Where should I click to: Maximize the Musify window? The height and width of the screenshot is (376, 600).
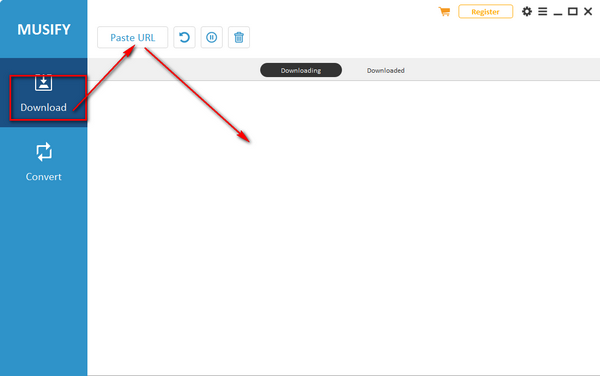pyautogui.click(x=573, y=11)
